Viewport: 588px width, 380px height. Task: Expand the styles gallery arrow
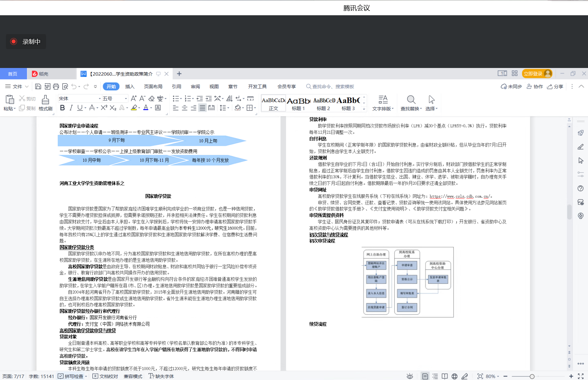click(x=364, y=109)
